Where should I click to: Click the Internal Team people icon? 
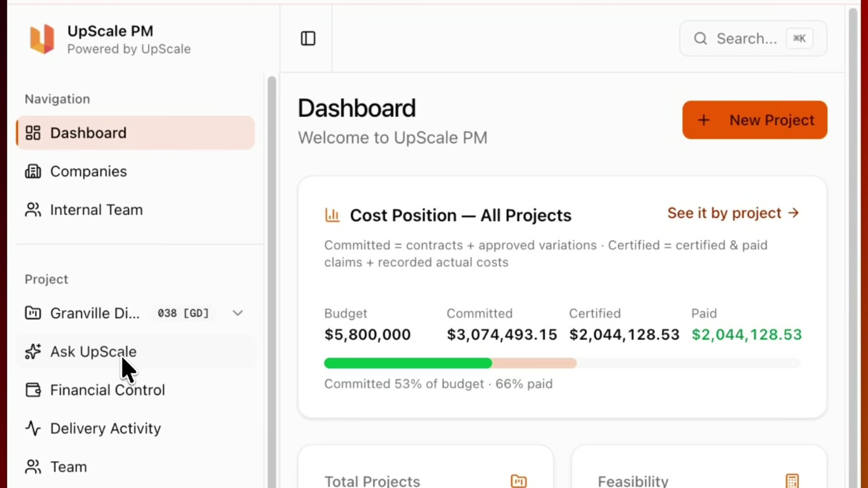[33, 210]
